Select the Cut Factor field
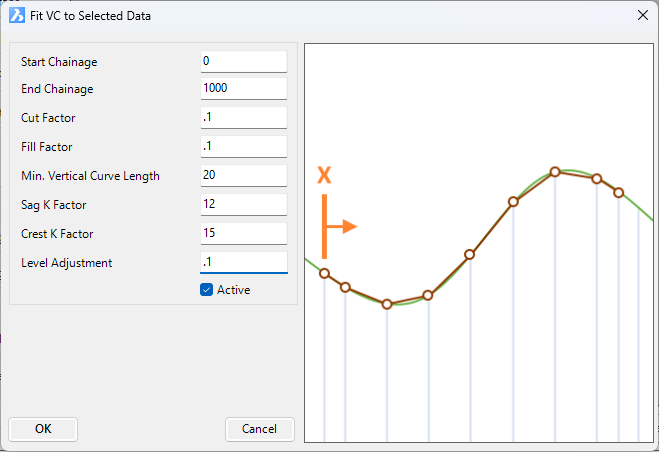The height and width of the screenshot is (452, 659). [244, 117]
